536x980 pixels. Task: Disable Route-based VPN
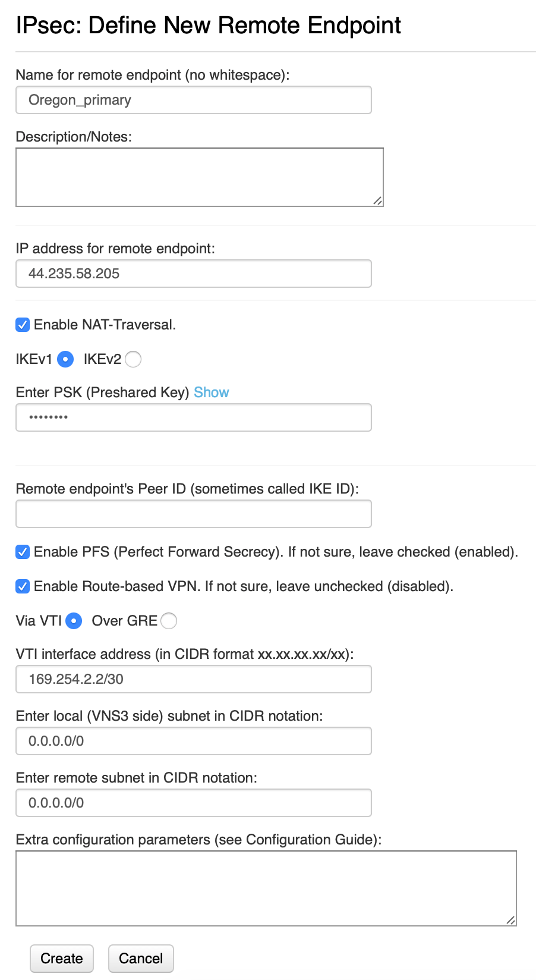click(22, 586)
